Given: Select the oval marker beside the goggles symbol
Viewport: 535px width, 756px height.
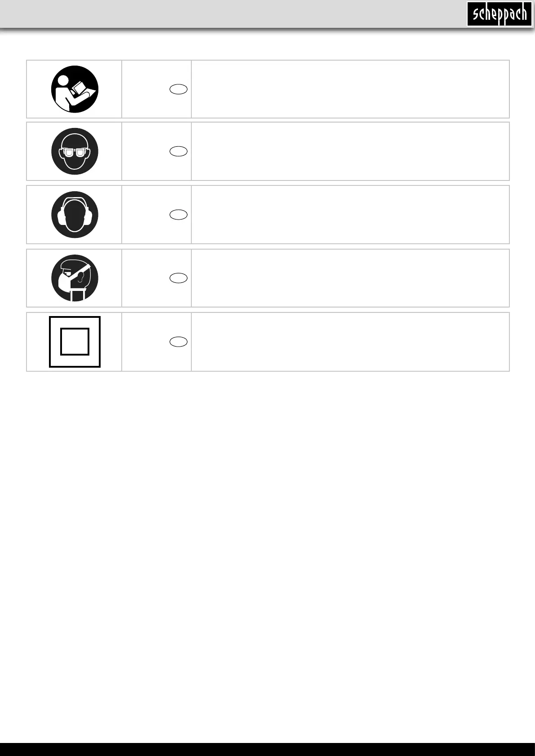Looking at the screenshot, I should (178, 151).
